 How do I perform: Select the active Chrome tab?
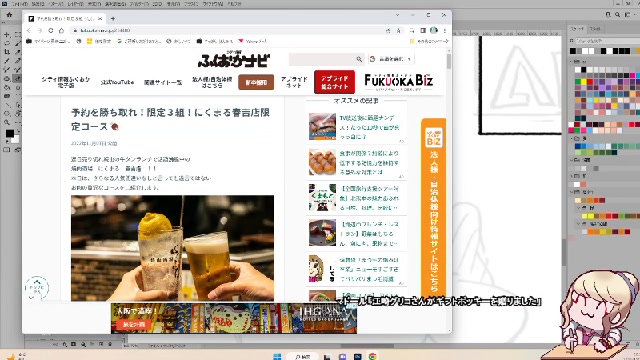[x=65, y=19]
